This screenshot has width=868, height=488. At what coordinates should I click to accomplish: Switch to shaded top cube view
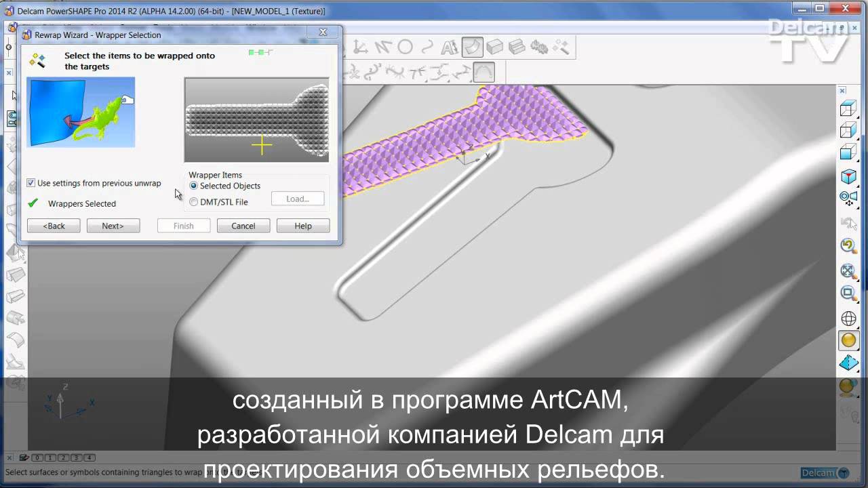(848, 152)
